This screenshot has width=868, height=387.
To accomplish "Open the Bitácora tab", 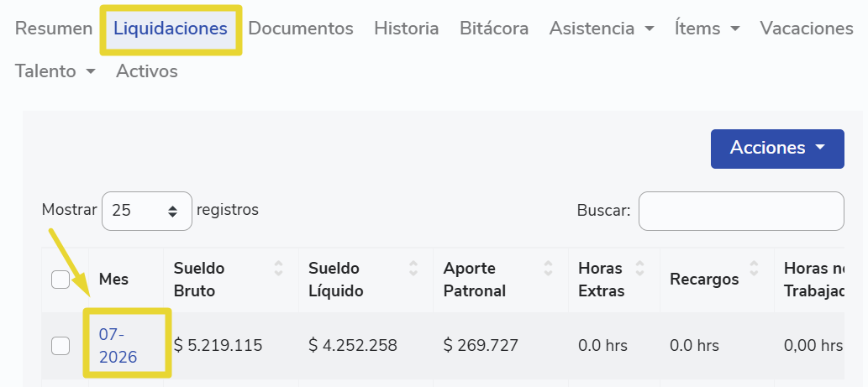I will (494, 29).
